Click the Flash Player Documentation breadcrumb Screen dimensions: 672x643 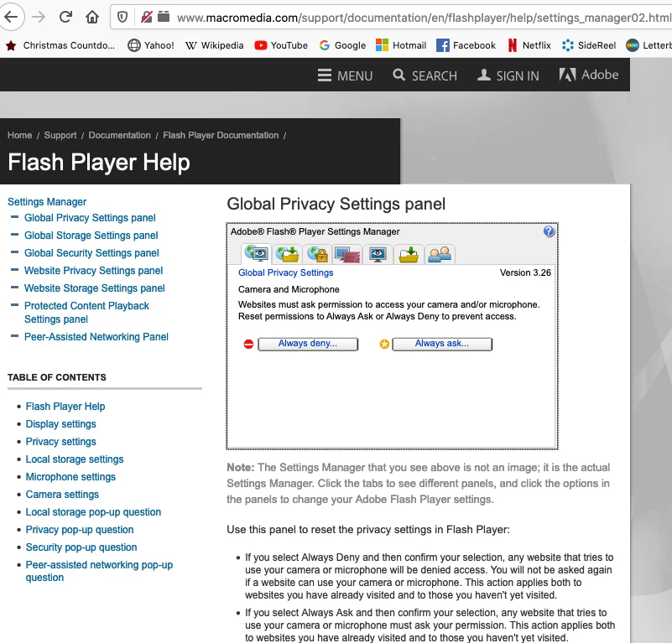point(221,135)
